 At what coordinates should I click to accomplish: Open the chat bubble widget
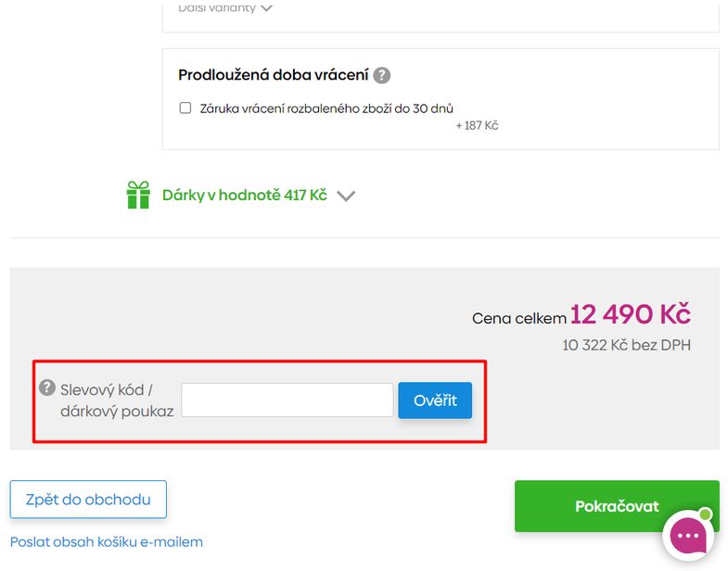coord(688,535)
